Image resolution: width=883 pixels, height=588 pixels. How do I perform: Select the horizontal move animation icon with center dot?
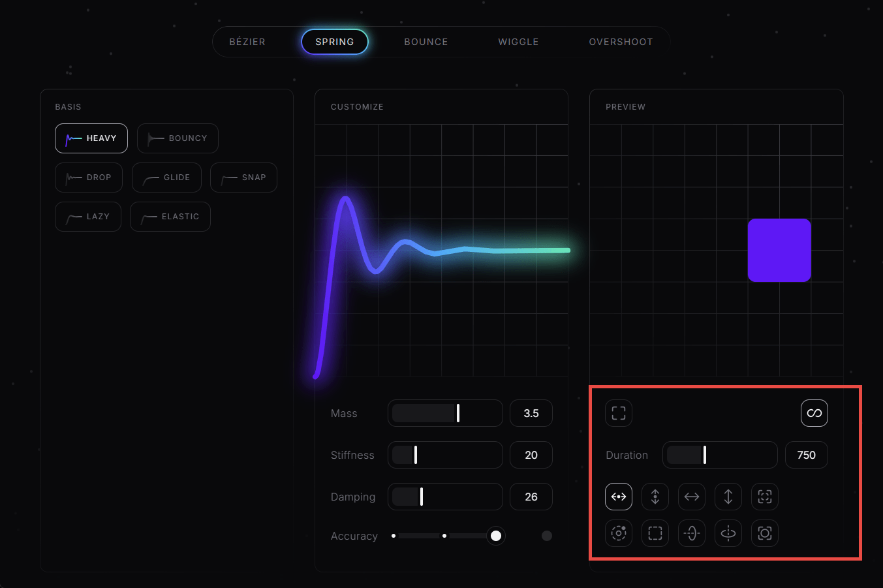click(x=618, y=497)
